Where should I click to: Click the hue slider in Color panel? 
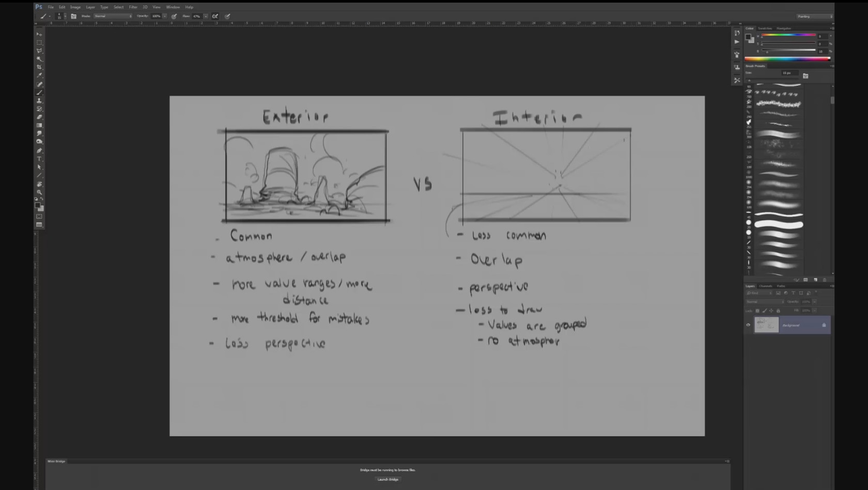788,35
